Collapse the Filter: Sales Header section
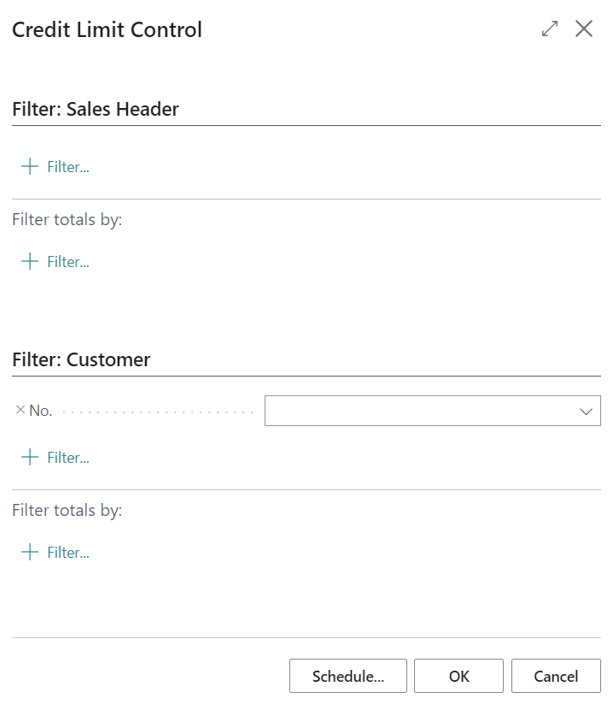The image size is (616, 705). point(95,110)
